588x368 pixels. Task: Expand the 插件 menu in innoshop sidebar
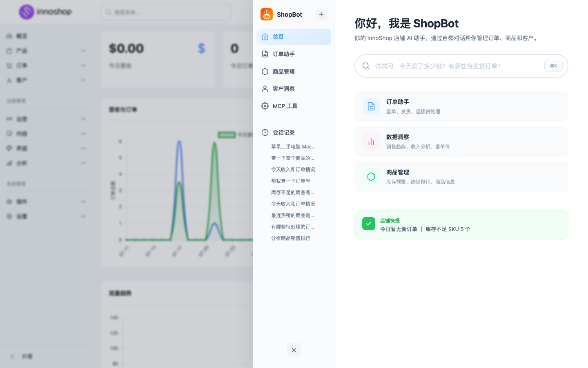click(x=46, y=202)
